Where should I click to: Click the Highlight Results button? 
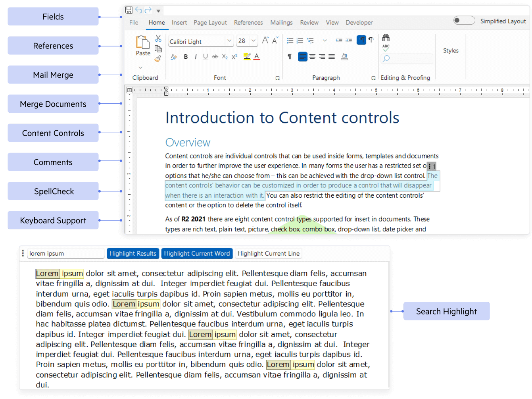click(x=133, y=253)
